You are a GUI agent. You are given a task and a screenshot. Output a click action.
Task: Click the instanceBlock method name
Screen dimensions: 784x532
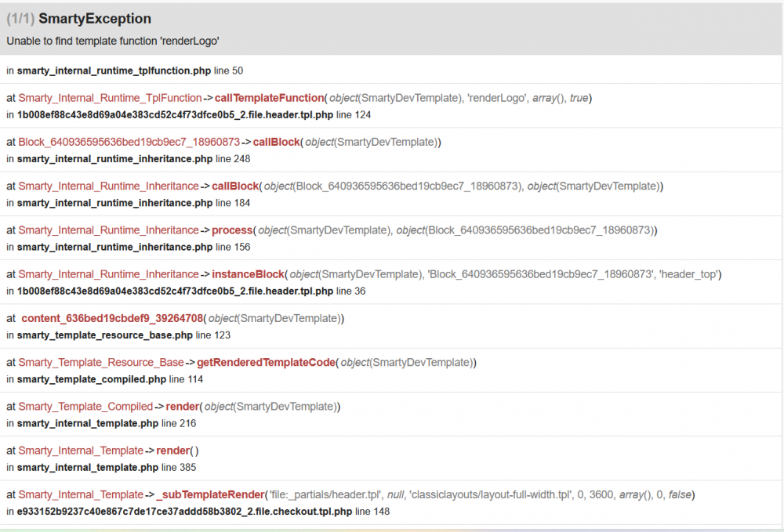click(249, 274)
